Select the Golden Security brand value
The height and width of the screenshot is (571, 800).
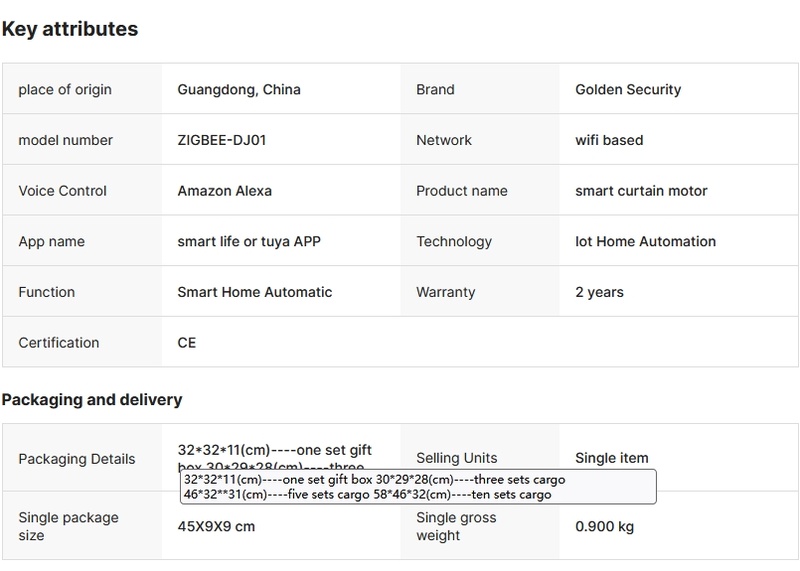tap(628, 90)
